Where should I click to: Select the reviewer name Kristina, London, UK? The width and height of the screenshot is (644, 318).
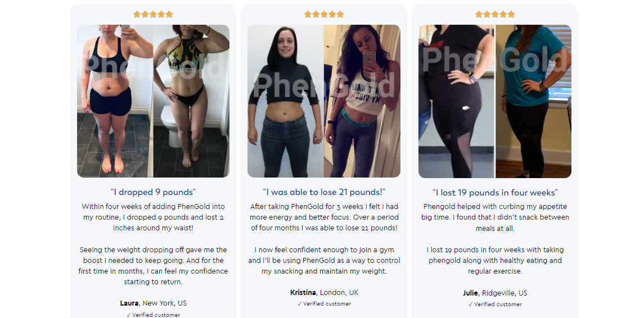324,293
